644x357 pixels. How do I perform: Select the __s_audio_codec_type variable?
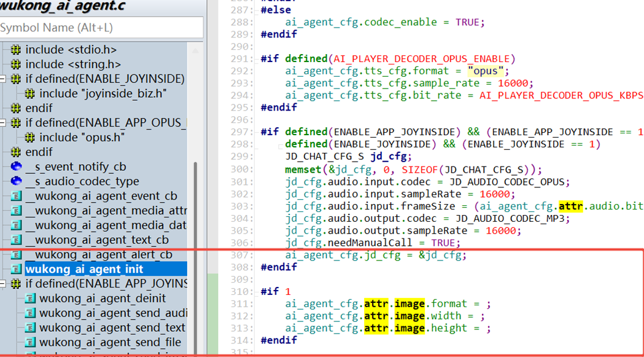(82, 181)
